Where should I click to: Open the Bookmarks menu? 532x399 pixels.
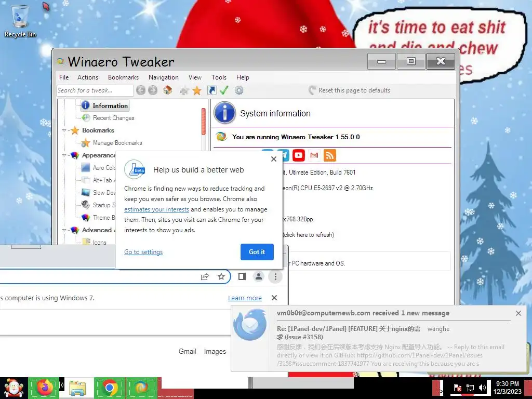[x=123, y=77]
